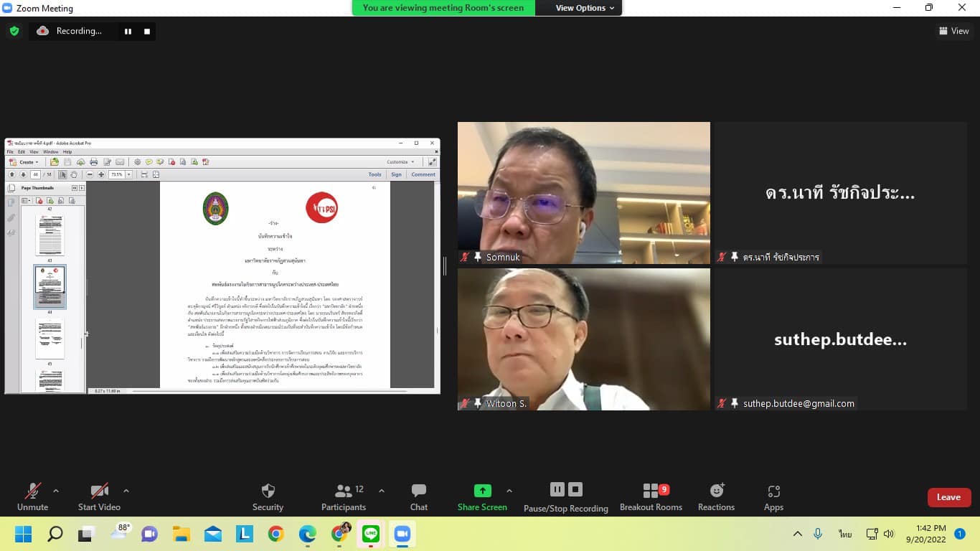
Task: Open the LINE app in the taskbar
Action: tap(371, 534)
